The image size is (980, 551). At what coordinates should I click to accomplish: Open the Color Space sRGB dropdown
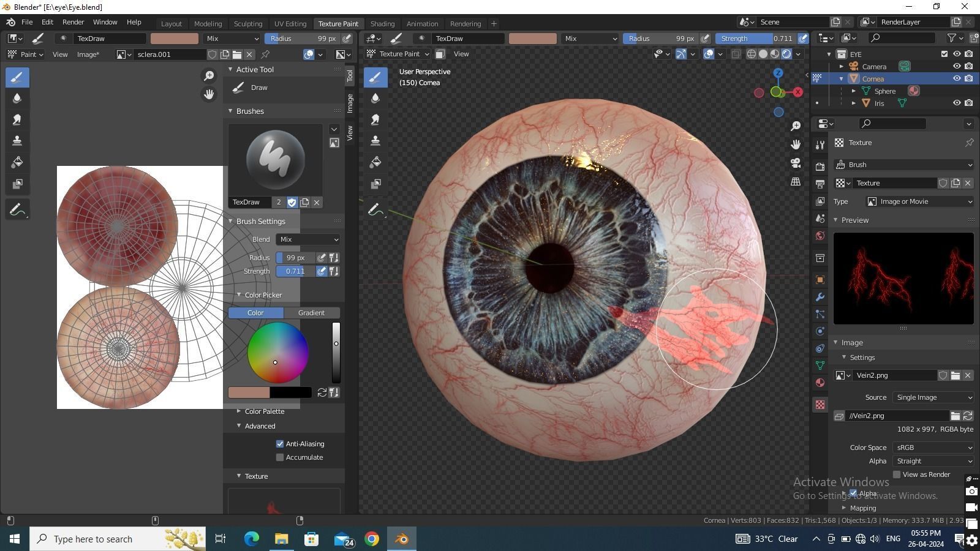933,448
